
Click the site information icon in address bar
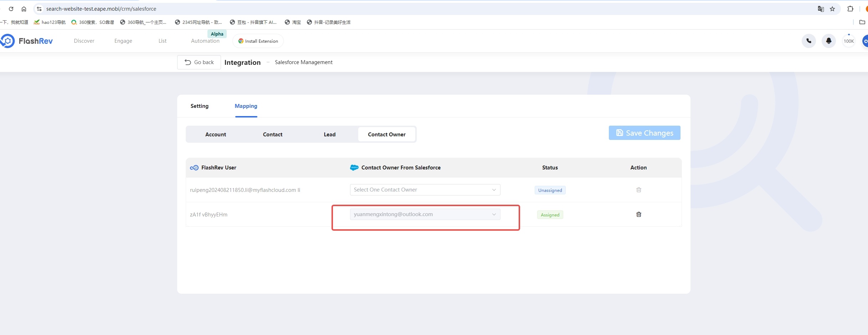click(39, 9)
